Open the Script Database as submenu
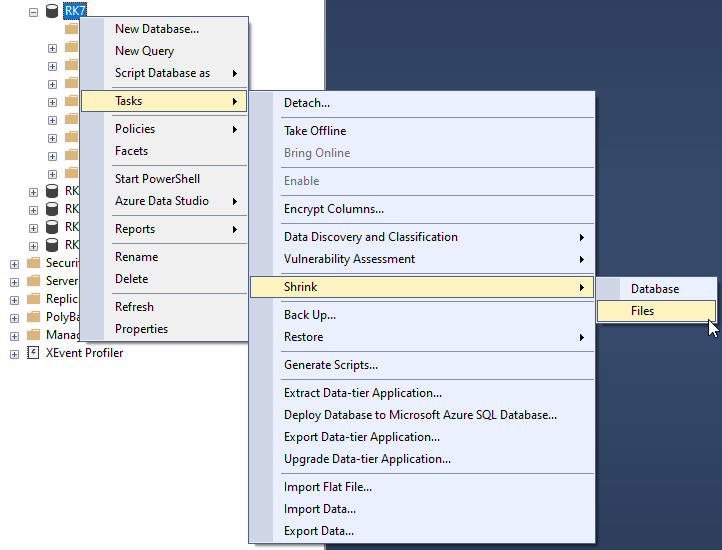The image size is (722, 550). (x=164, y=73)
